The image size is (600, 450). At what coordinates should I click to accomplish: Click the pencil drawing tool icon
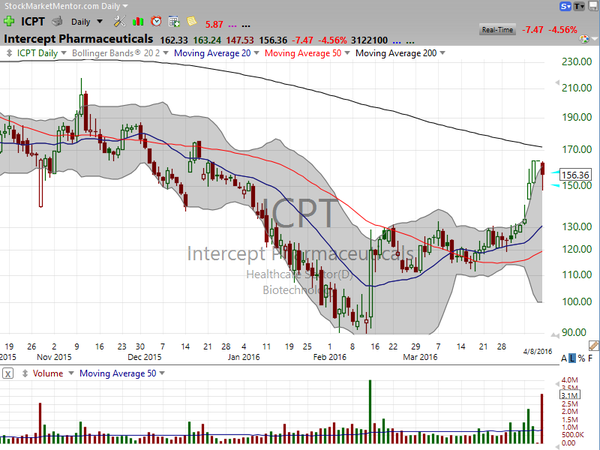point(594,345)
